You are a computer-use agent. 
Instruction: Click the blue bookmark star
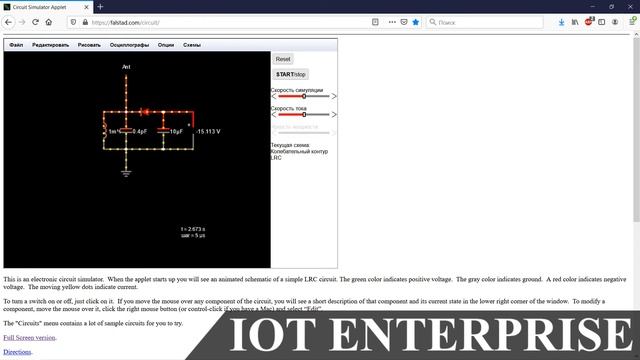[416, 22]
